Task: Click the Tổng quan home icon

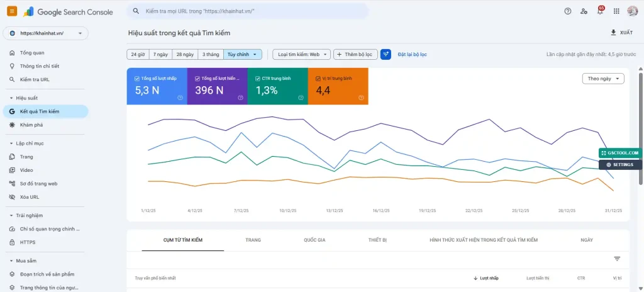Action: tap(12, 53)
